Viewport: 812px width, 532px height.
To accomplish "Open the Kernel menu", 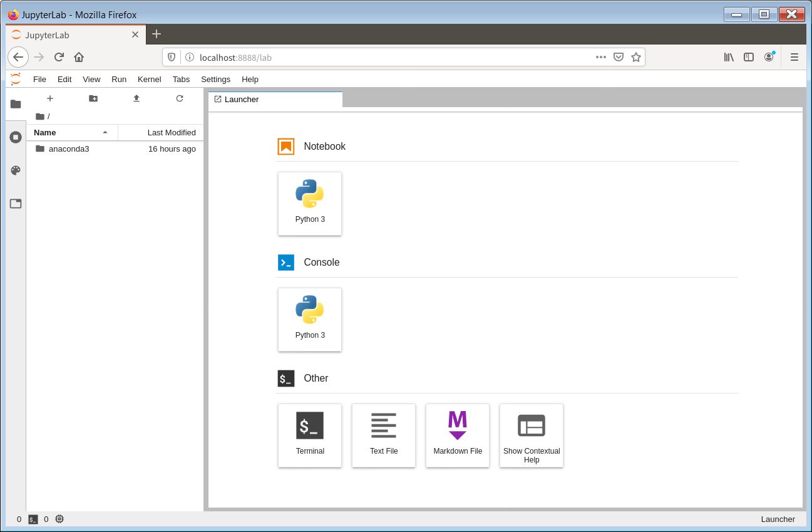I will 149,80.
